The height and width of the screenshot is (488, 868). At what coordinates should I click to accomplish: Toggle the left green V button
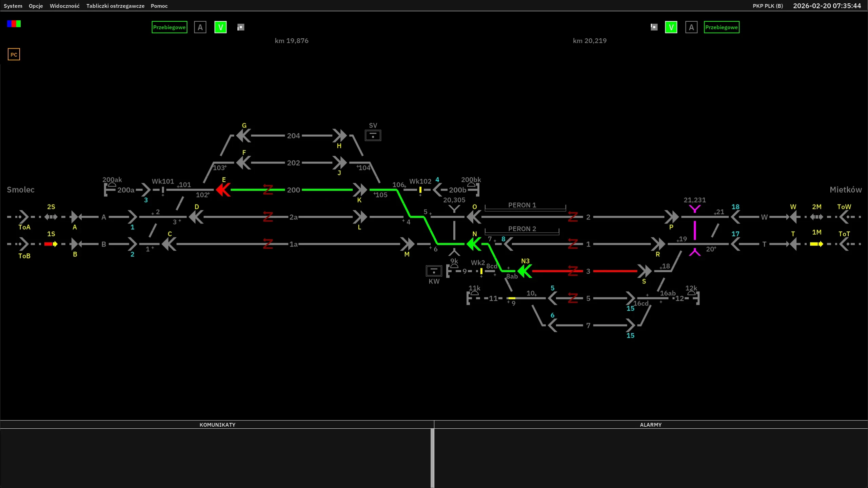pyautogui.click(x=220, y=27)
